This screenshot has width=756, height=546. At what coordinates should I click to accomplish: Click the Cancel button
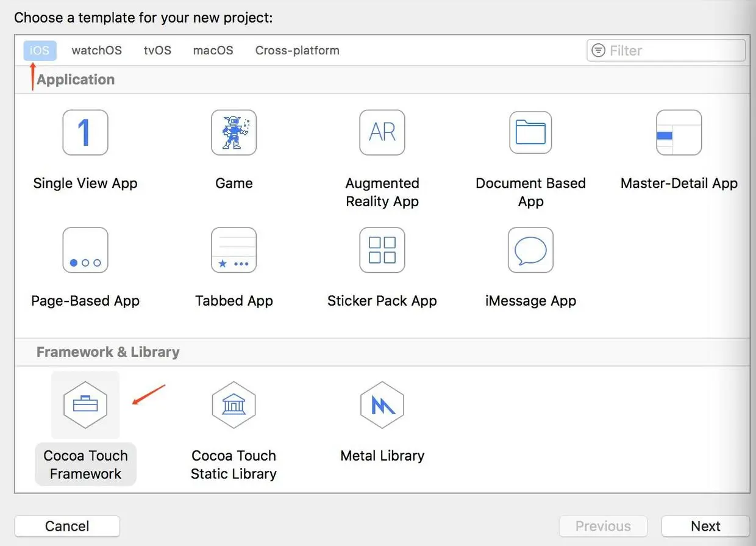67,526
